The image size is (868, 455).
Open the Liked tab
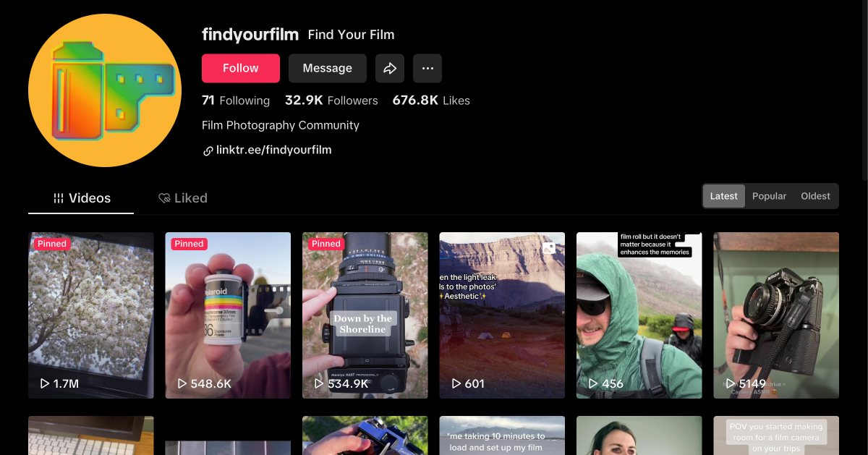coord(183,197)
